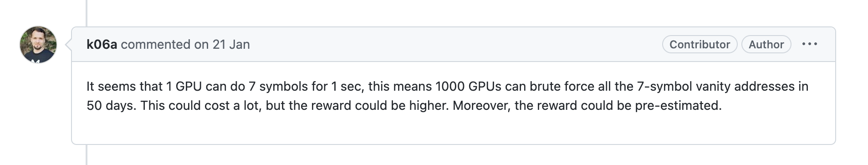Click the Author badge
868x165 pixels.
pyautogui.click(x=766, y=44)
